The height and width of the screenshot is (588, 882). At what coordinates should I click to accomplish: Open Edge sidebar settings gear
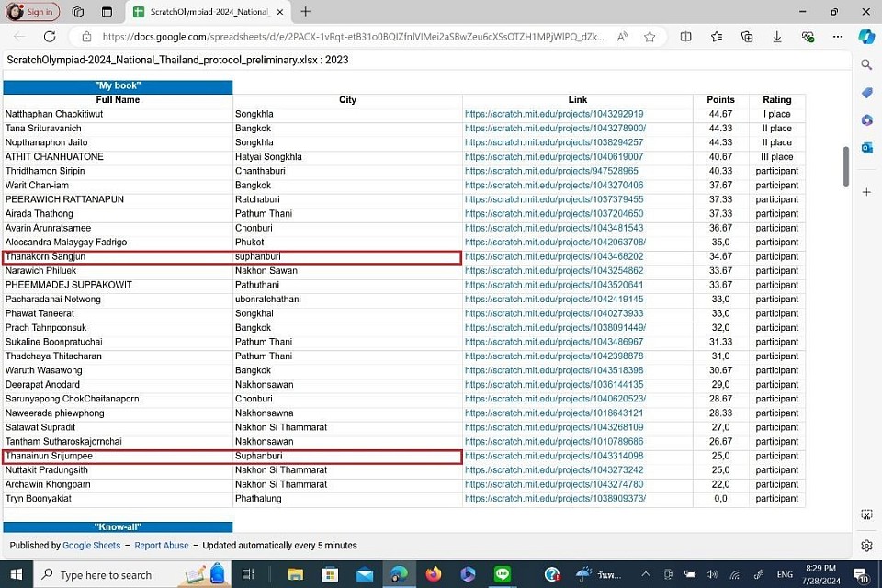click(x=866, y=545)
